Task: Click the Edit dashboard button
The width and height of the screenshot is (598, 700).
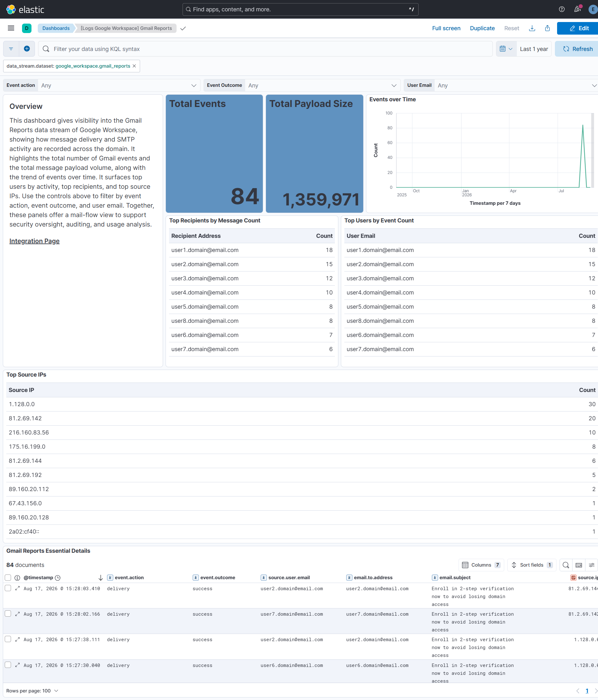Action: (x=578, y=28)
